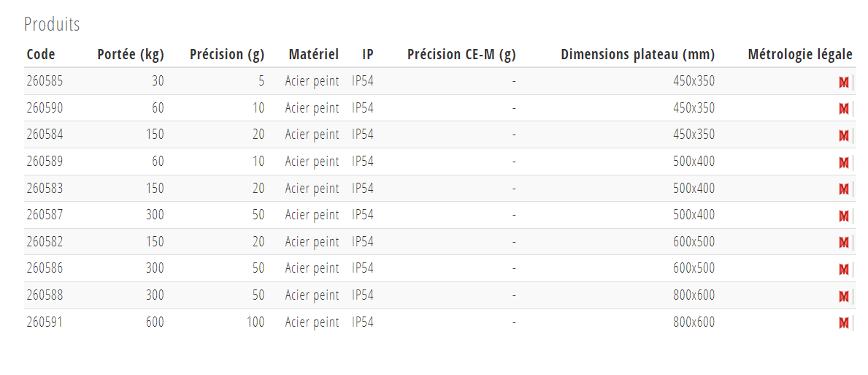868x375 pixels.
Task: Sort by the Code column header
Action: [41, 54]
